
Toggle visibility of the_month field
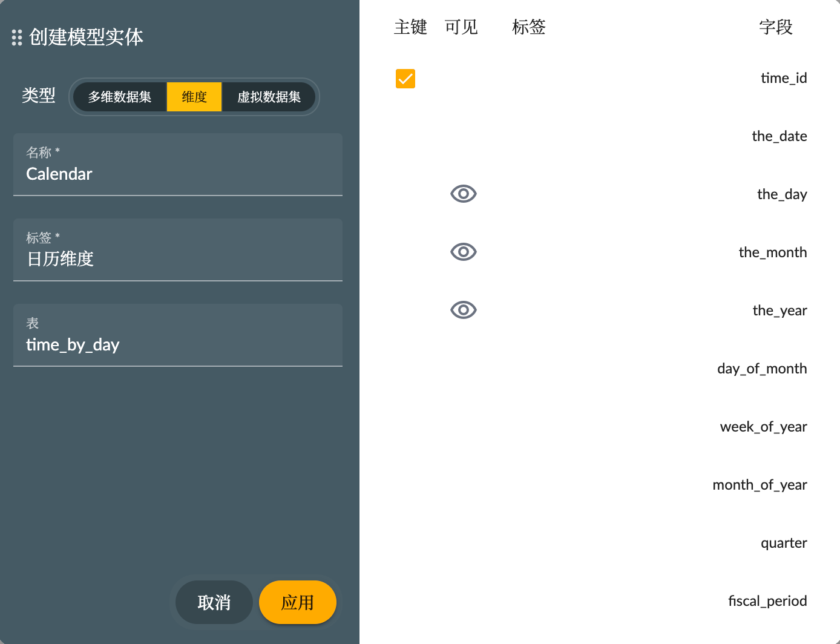click(463, 252)
